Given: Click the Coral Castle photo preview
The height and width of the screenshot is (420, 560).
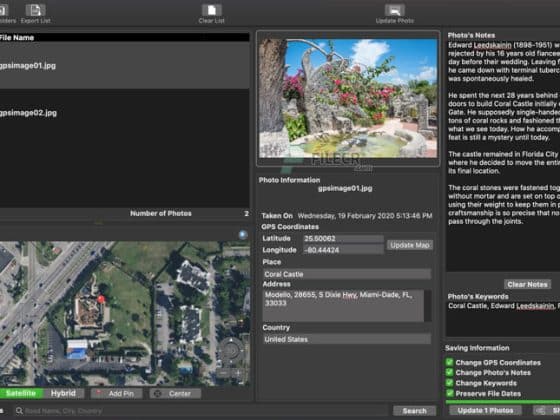Looking at the screenshot, I should point(348,98).
